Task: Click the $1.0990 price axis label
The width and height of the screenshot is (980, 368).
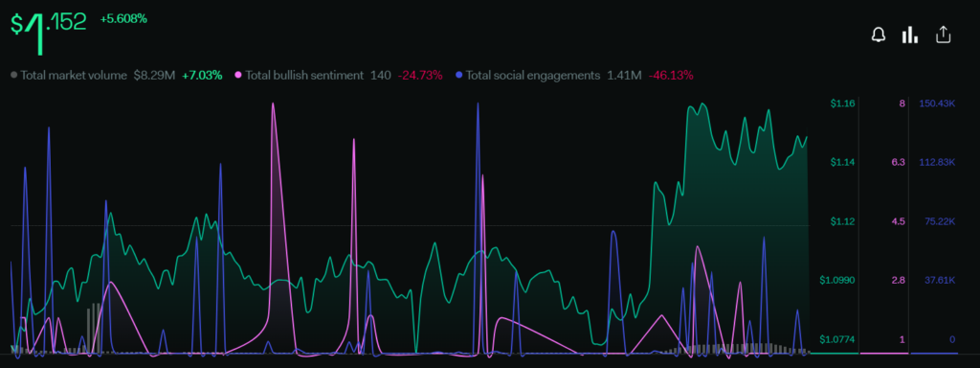Action: pos(836,280)
